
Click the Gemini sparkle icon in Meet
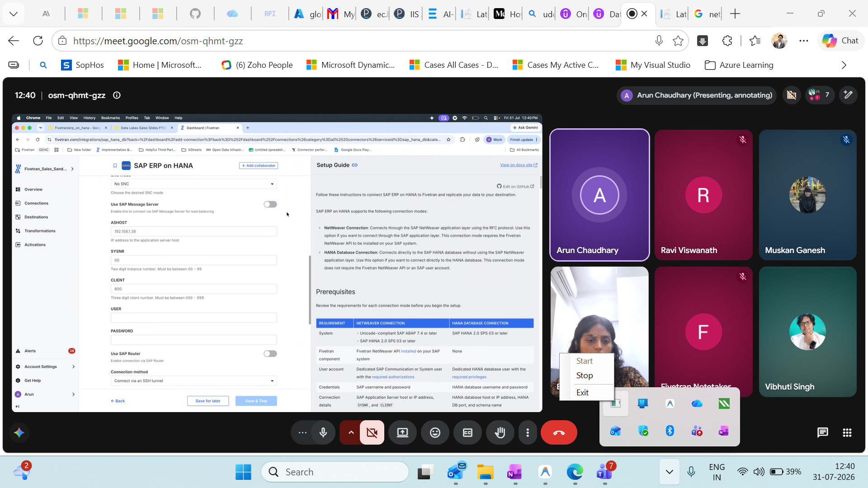pos(19,432)
